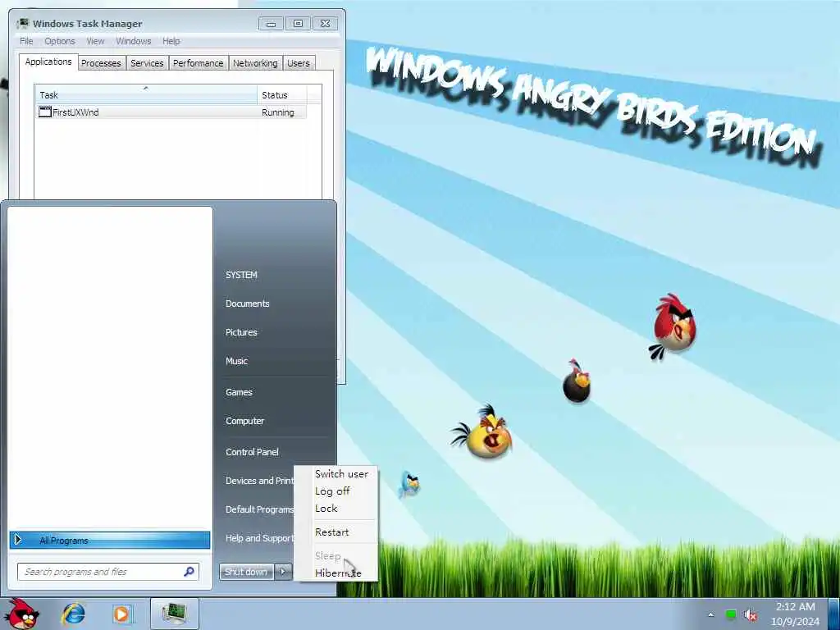Open Windows Media Player taskbar icon
The height and width of the screenshot is (630, 840).
pos(121,614)
